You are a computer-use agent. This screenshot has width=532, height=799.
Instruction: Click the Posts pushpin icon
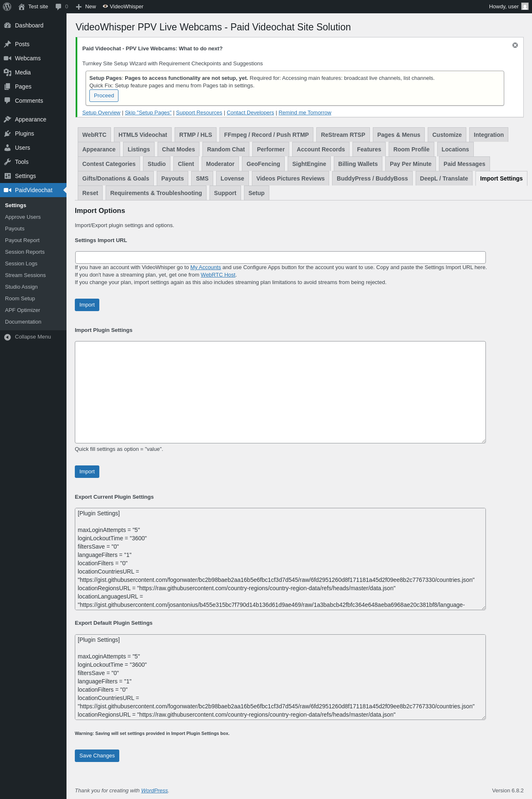(x=7, y=44)
